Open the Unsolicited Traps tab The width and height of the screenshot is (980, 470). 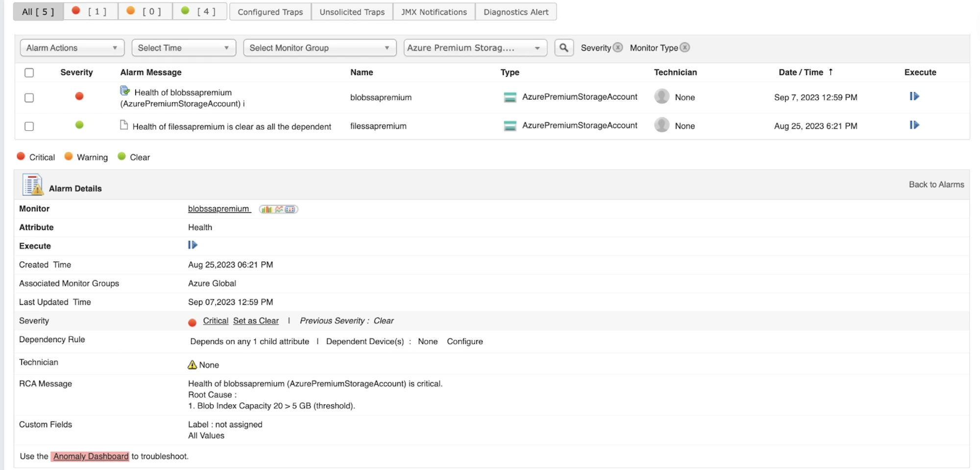click(x=352, y=12)
